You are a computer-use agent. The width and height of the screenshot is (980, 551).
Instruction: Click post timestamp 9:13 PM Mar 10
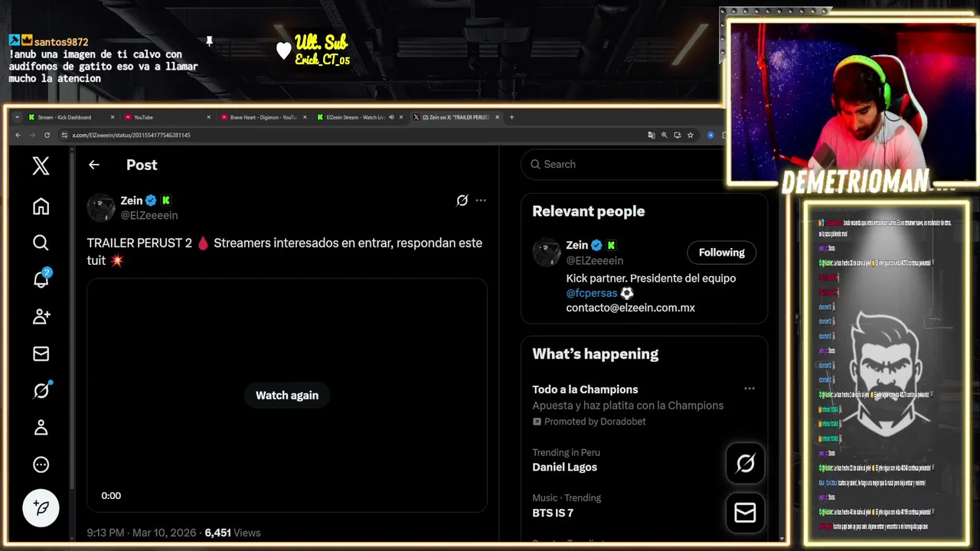click(142, 533)
